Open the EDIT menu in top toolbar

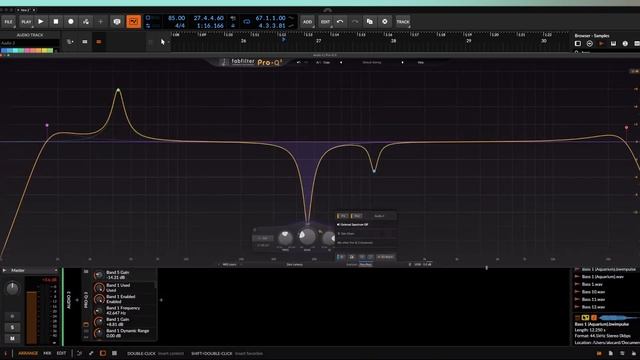[x=325, y=22]
